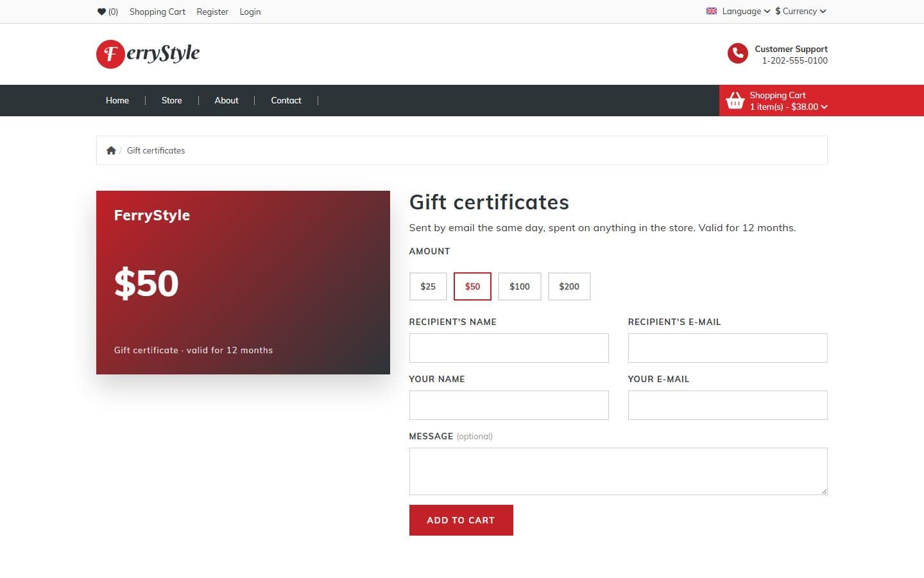
Task: Focus the Recipient's E-mail field
Action: tap(728, 348)
